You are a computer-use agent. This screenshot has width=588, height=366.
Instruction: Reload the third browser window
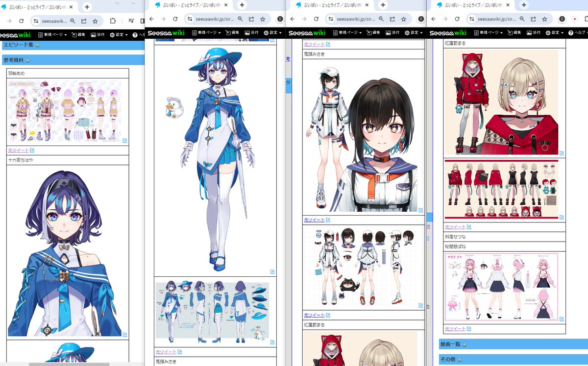click(317, 19)
